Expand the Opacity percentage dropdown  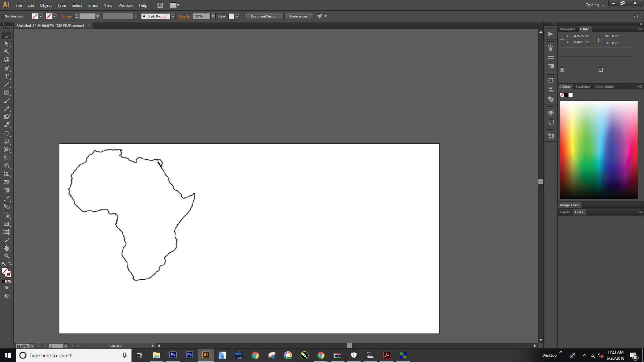point(213,16)
